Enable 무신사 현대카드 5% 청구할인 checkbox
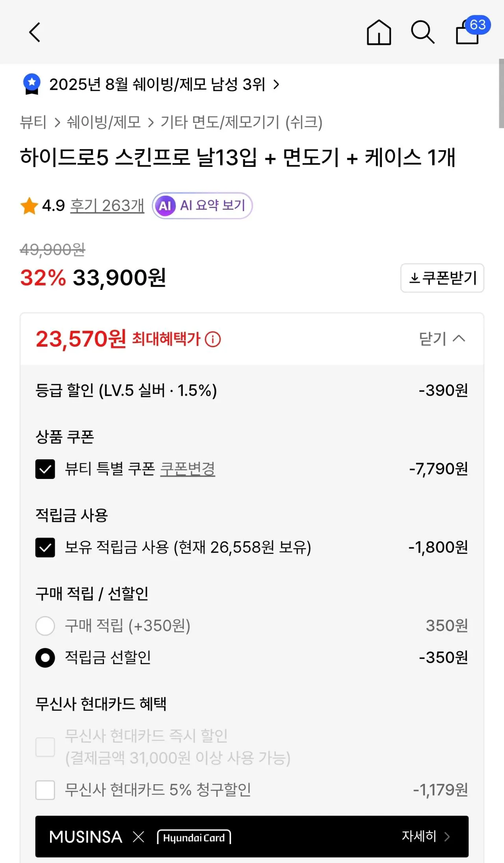Screen dimensions: 504x863 (45, 790)
